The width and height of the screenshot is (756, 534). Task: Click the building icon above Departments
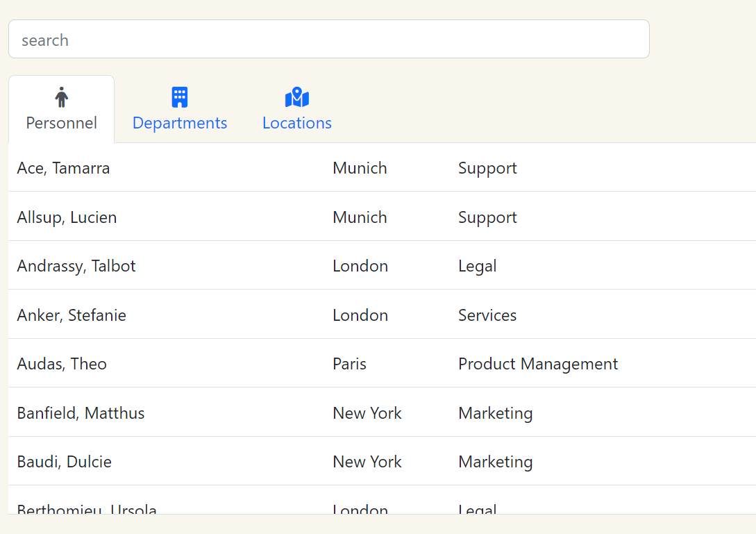pyautogui.click(x=179, y=97)
